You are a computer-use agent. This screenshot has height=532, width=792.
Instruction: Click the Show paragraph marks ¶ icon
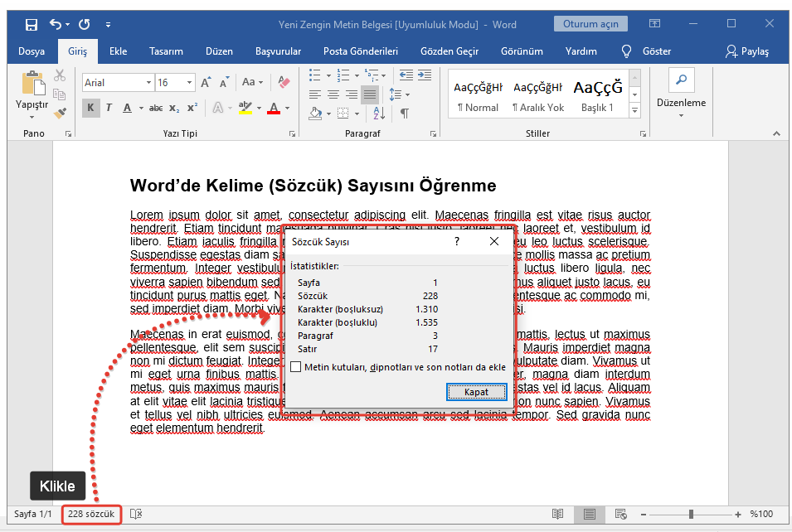click(404, 113)
